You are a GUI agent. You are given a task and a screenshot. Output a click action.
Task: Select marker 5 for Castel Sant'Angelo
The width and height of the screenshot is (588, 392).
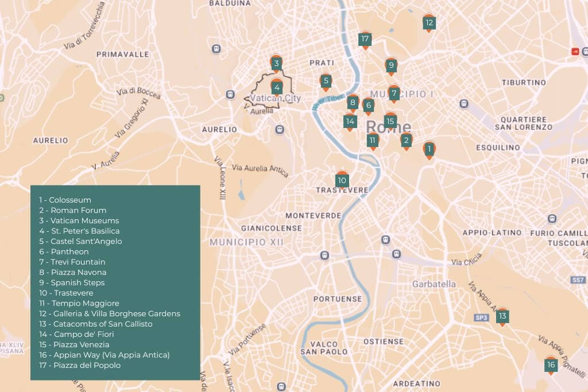coord(326,81)
